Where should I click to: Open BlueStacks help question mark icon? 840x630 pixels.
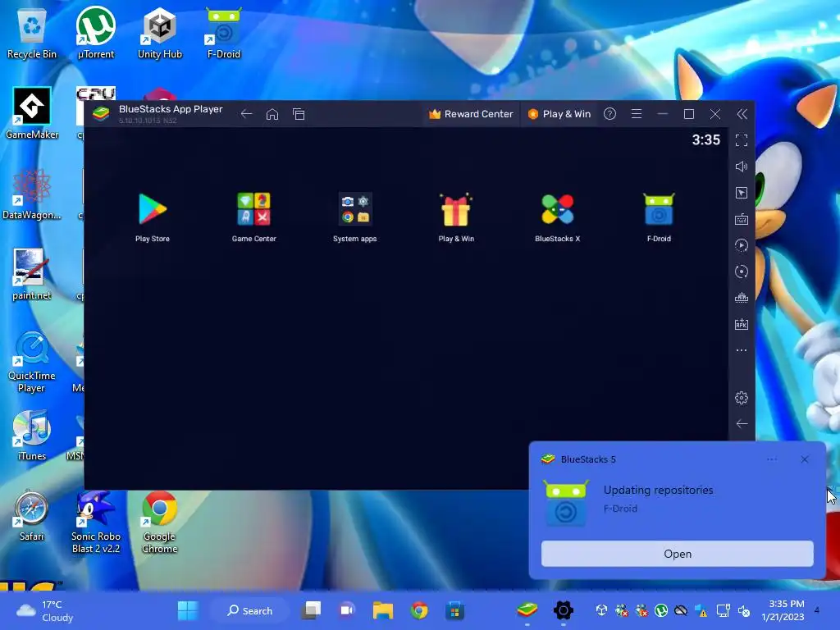coord(609,114)
